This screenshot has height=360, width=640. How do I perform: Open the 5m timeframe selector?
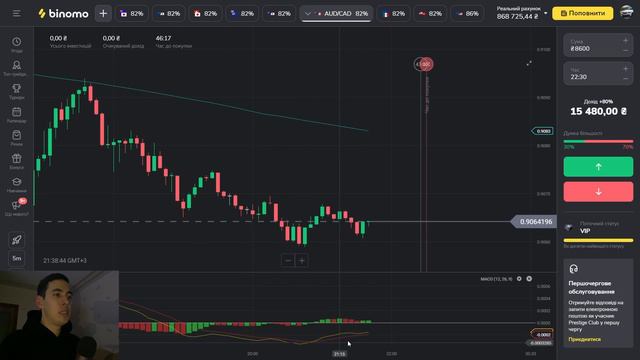click(x=17, y=258)
